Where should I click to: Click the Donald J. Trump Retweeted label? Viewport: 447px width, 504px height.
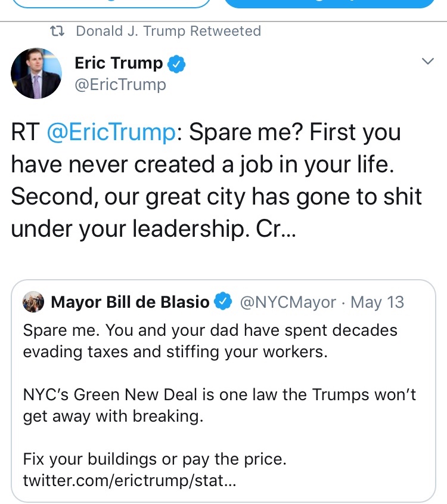pos(168,31)
